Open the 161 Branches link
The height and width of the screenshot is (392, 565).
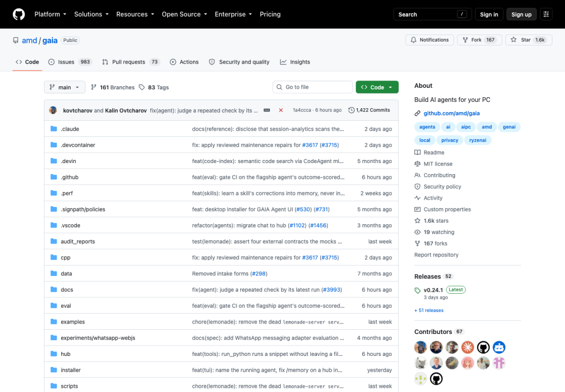(x=113, y=87)
